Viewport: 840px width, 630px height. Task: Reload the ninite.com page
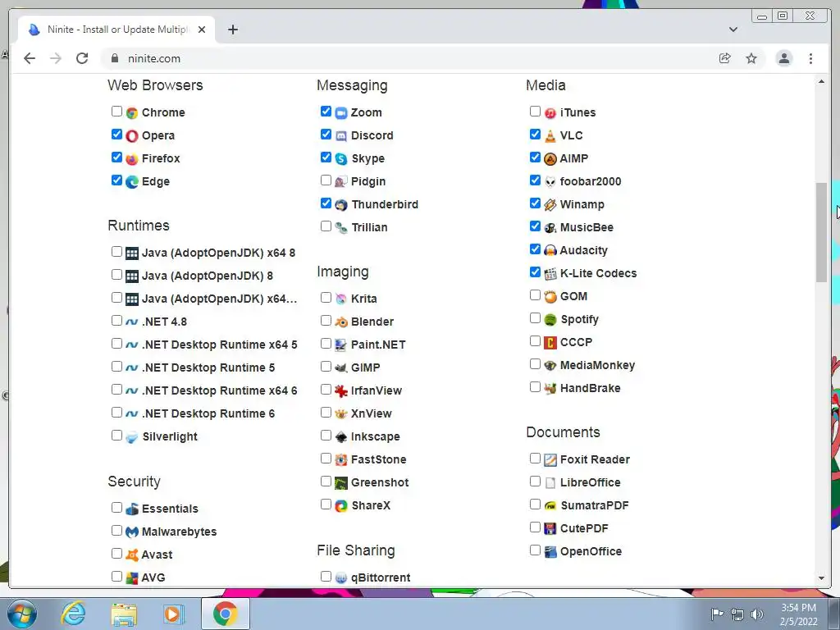point(82,58)
